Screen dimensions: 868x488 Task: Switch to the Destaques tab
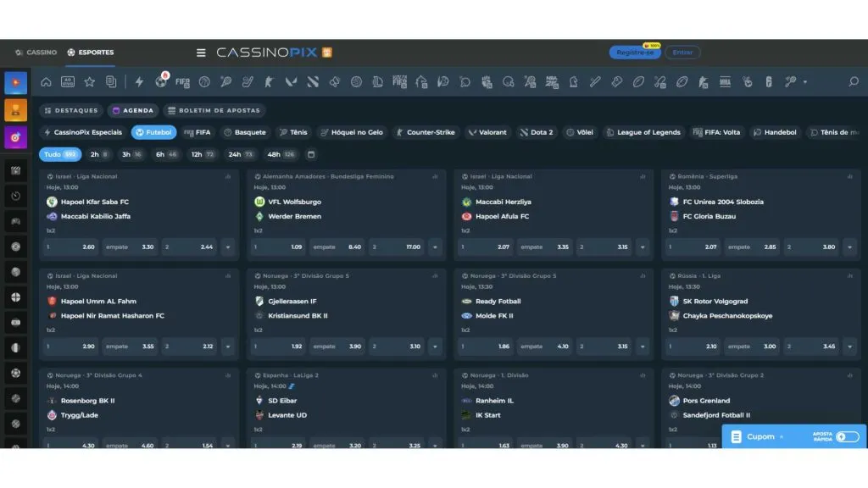click(x=71, y=110)
